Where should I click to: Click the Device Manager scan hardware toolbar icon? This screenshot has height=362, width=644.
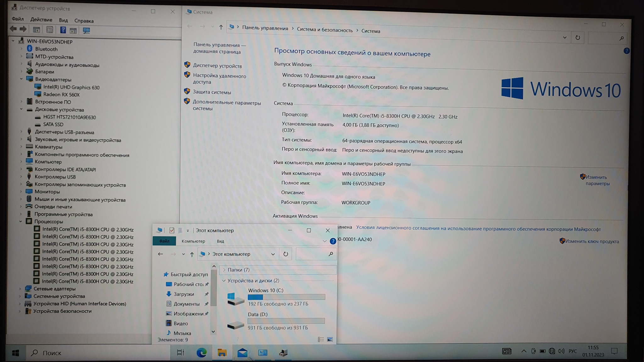[86, 30]
